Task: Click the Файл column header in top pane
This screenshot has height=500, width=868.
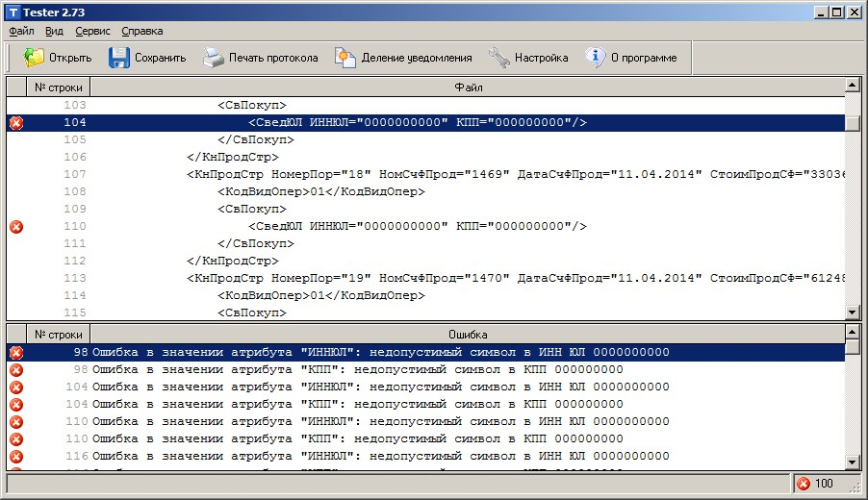Action: (x=467, y=87)
